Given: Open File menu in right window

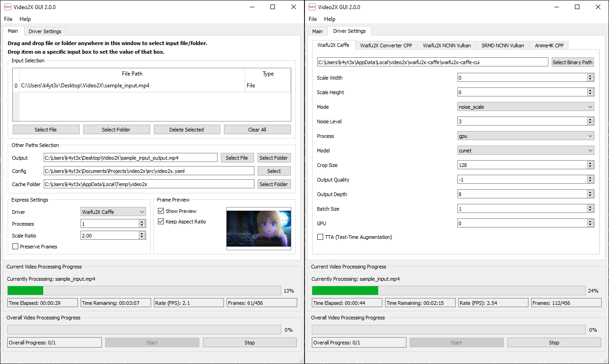Looking at the screenshot, I should [313, 19].
